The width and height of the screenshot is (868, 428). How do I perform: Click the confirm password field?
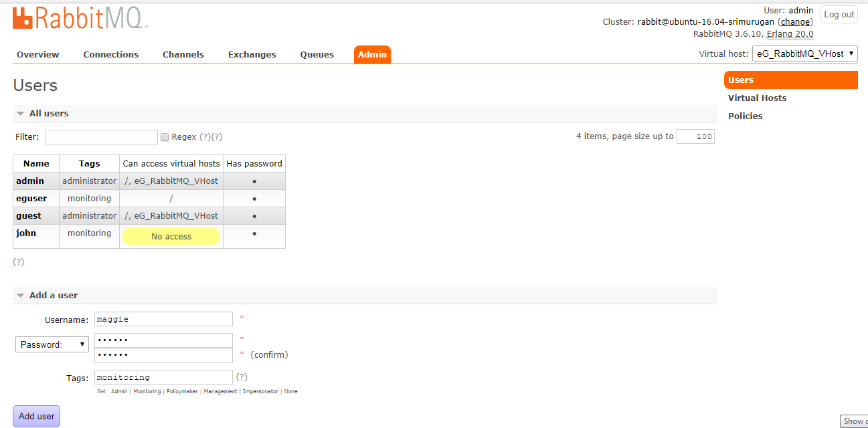pyautogui.click(x=163, y=355)
